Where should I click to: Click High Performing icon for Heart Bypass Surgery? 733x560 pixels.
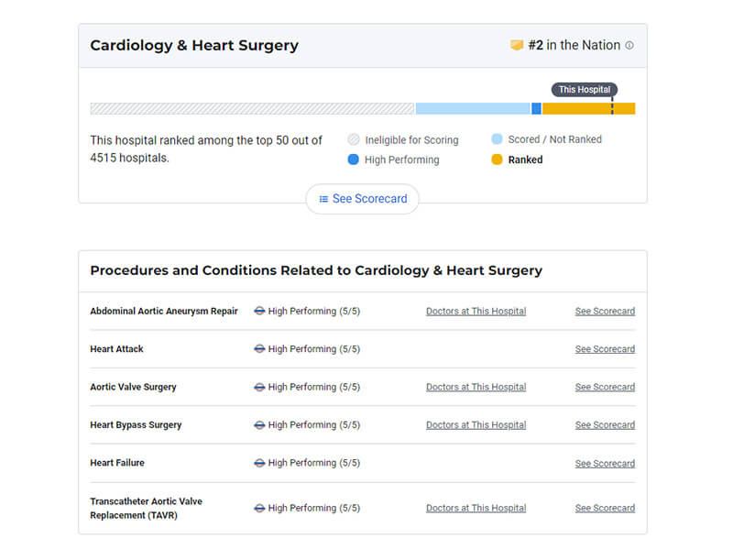(259, 425)
